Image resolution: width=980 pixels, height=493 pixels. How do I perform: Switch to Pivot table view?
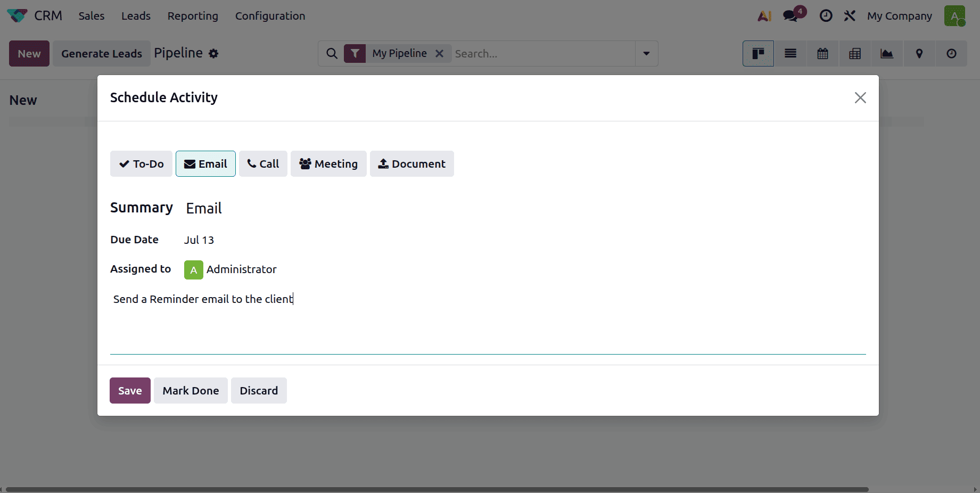point(855,54)
